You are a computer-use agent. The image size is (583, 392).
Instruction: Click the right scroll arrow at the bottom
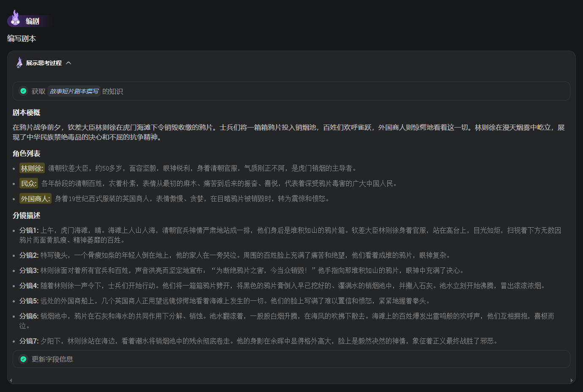point(572,380)
